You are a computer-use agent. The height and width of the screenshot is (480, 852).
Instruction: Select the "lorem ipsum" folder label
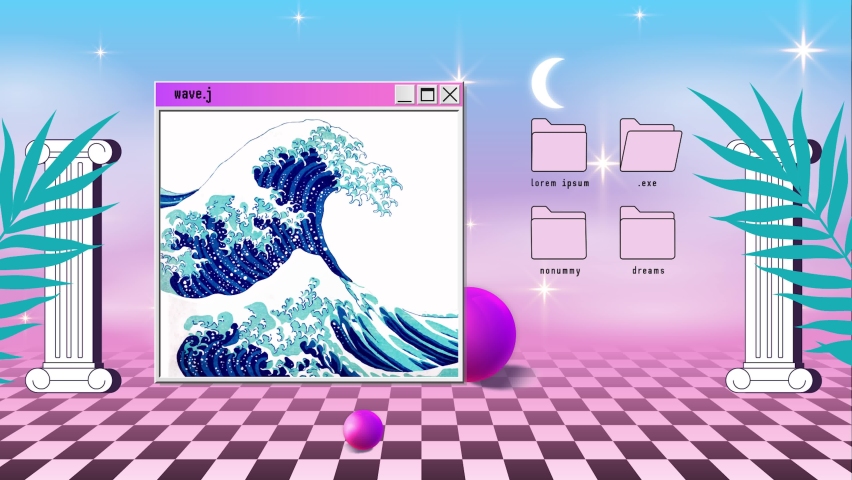pos(560,184)
